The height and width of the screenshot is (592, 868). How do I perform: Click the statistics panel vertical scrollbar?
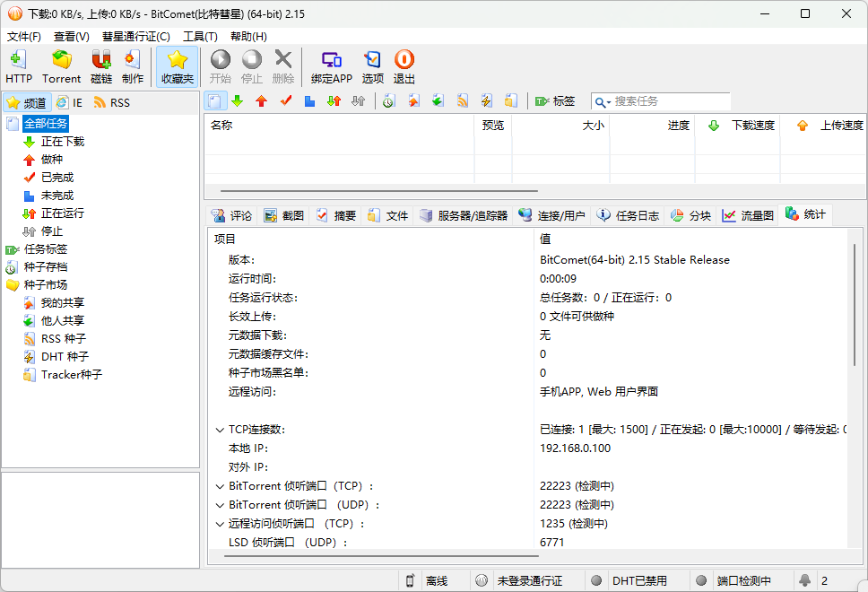[855, 305]
